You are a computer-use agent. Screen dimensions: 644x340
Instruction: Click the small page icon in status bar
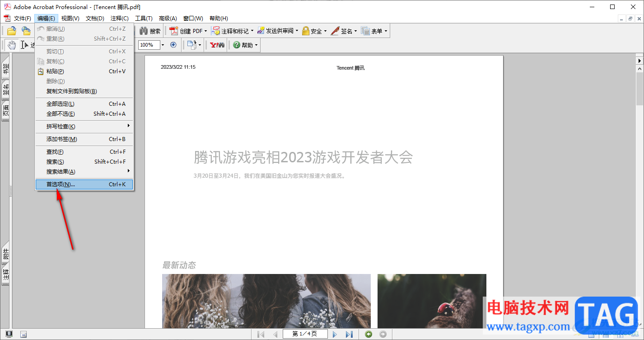23,334
